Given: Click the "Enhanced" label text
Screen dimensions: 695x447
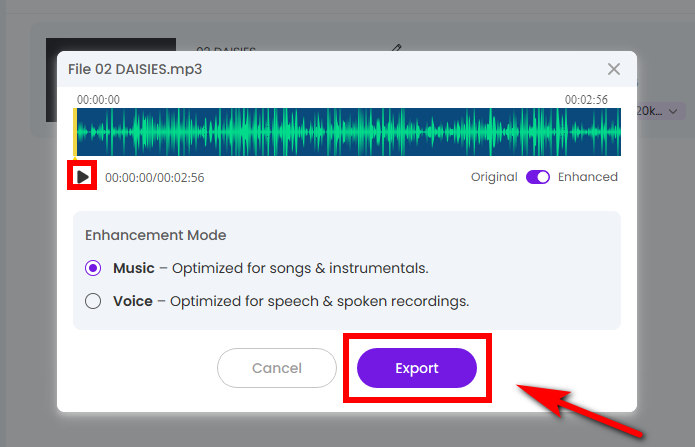Looking at the screenshot, I should click(x=588, y=177).
